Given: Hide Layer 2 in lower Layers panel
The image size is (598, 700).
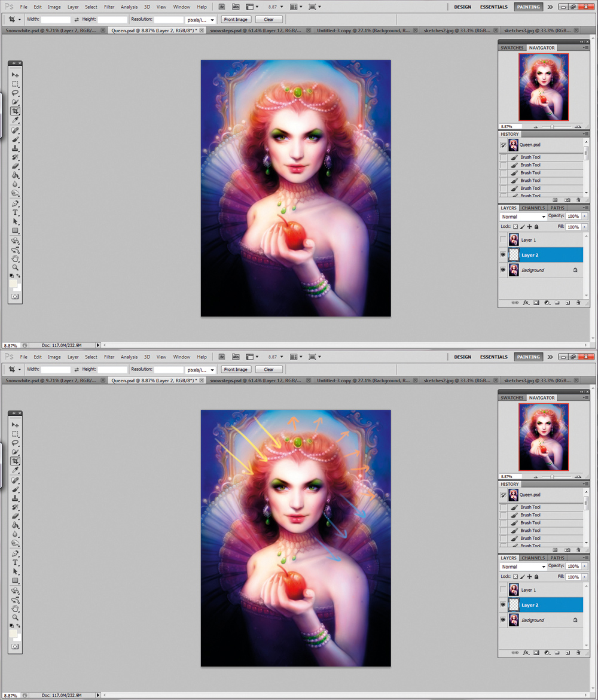Looking at the screenshot, I should (503, 605).
